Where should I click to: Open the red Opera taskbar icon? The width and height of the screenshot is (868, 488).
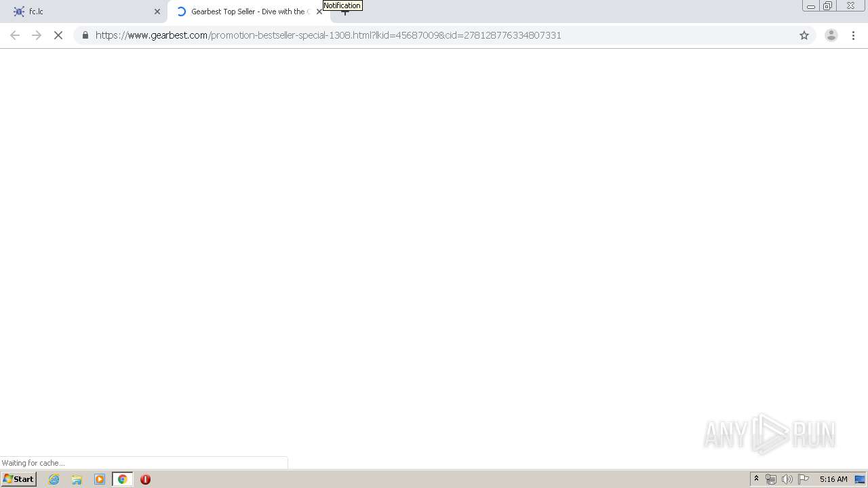(x=145, y=479)
